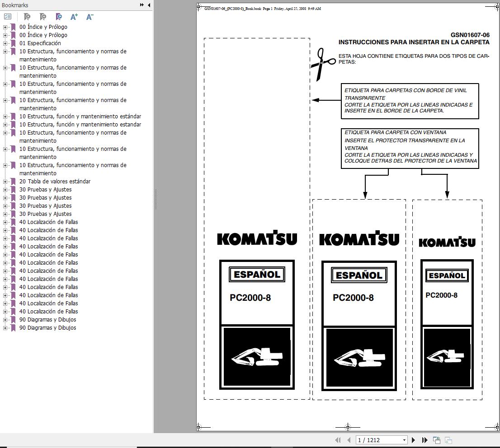Expand the first '00 Índice y Prólogo' bookmark
The width and height of the screenshot is (500, 448).
click(x=5, y=27)
